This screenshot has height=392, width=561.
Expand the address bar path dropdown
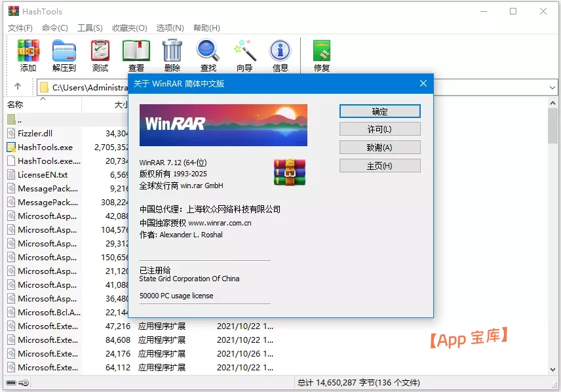pos(552,87)
